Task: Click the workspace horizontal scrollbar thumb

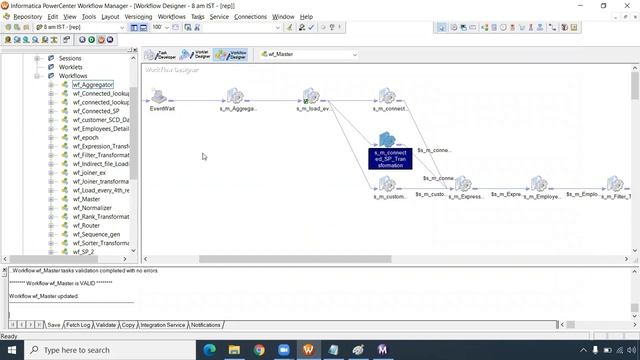Action: click(295, 259)
